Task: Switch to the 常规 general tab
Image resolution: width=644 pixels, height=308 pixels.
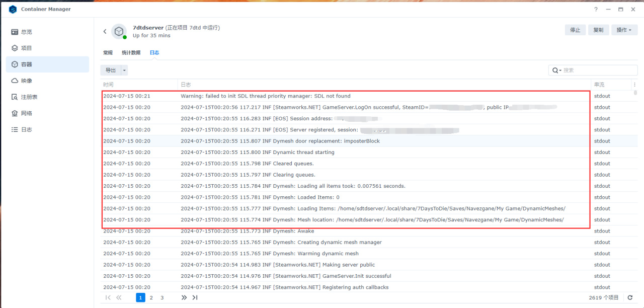Action: 108,52
